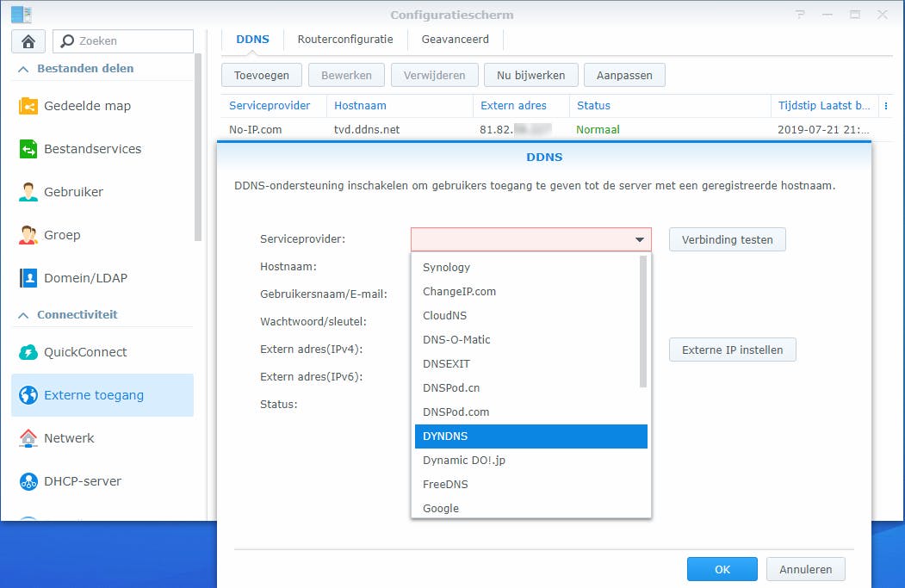Click the Bewerken button
The height and width of the screenshot is (588, 905).
click(346, 76)
